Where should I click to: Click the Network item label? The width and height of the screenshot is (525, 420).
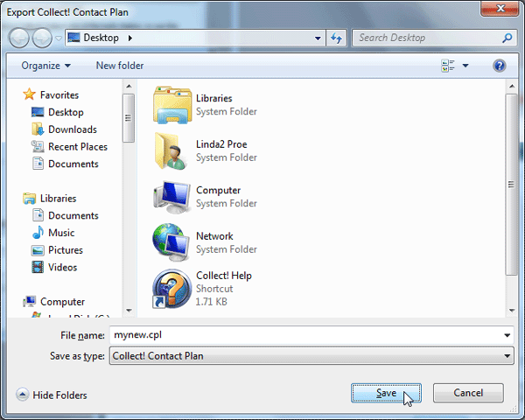[214, 236]
